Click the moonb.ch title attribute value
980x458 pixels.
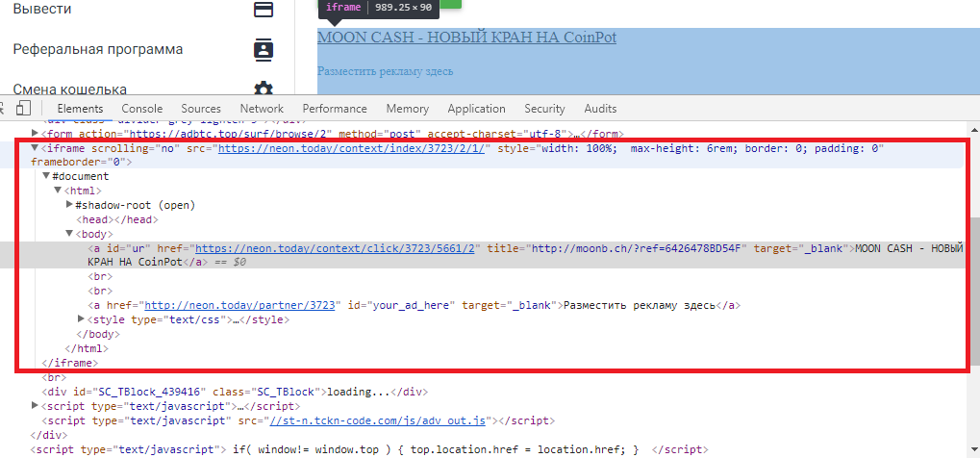(636, 248)
